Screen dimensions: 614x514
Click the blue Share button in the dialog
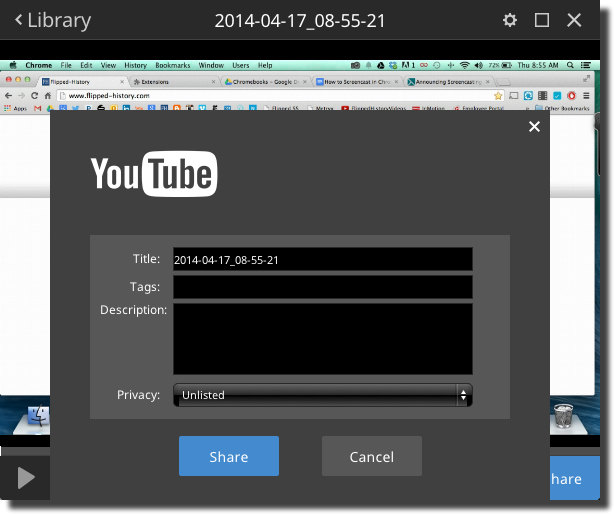click(229, 456)
